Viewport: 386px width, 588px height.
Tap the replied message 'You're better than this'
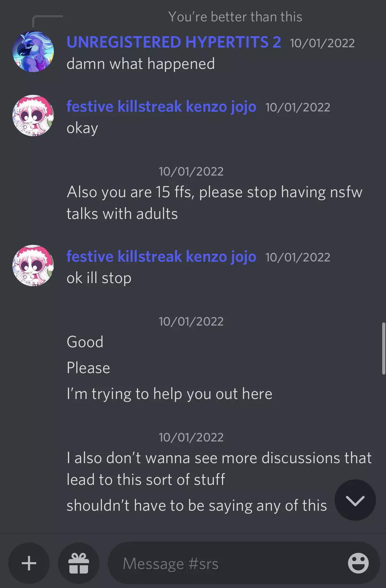click(235, 17)
